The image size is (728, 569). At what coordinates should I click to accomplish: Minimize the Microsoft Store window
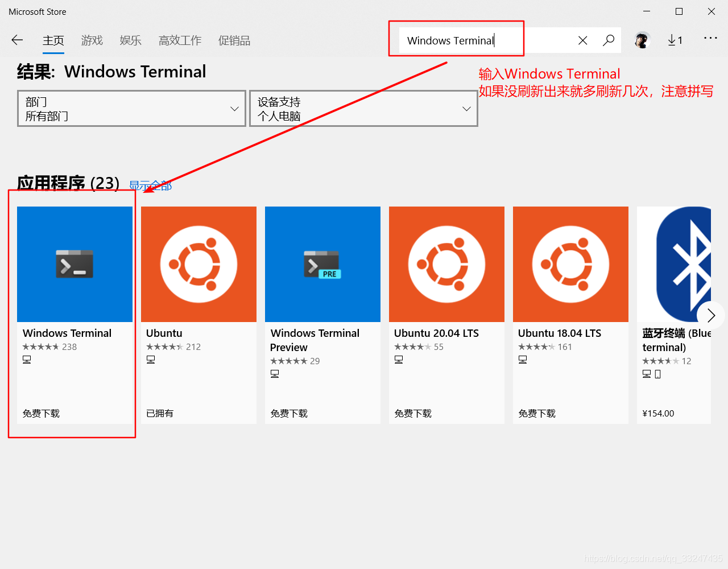click(647, 11)
